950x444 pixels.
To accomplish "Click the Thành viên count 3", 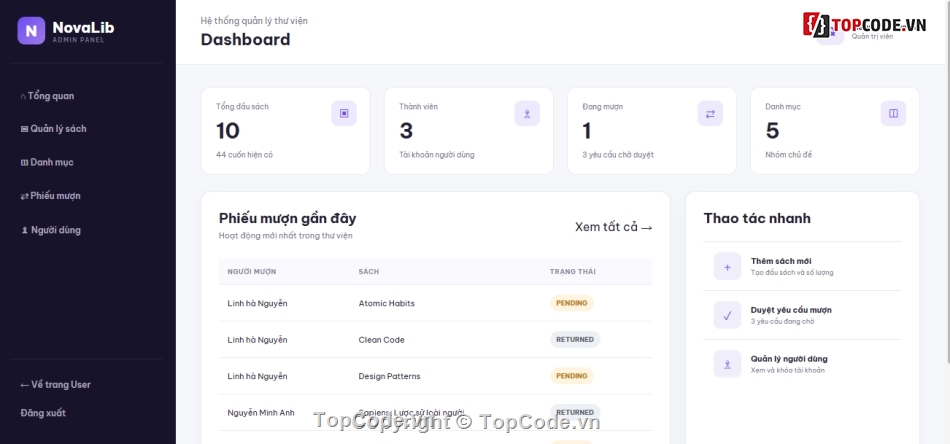I will click(x=406, y=131).
